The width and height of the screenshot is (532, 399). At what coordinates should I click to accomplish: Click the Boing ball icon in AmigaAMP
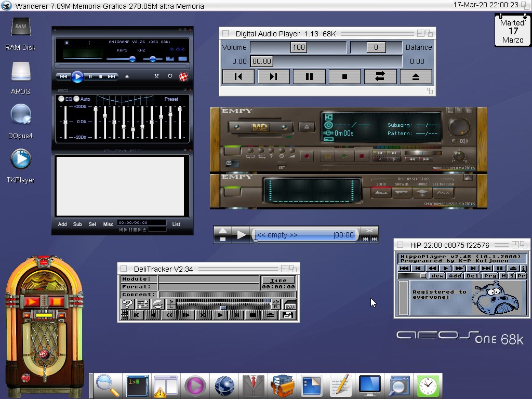pyautogui.click(x=183, y=76)
